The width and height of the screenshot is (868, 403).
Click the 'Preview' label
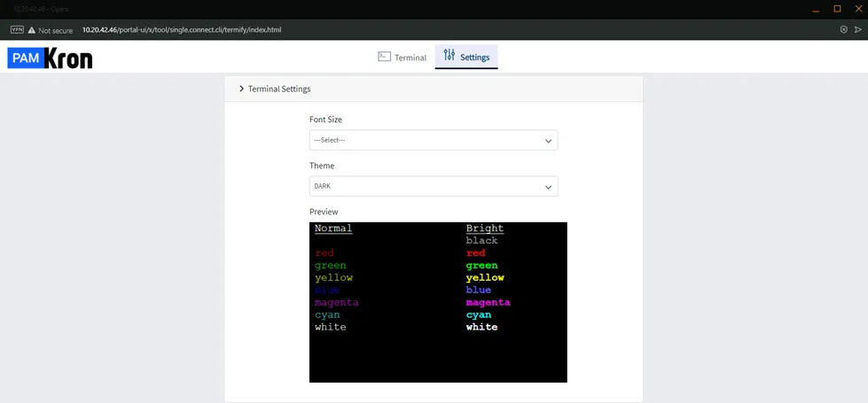point(324,212)
